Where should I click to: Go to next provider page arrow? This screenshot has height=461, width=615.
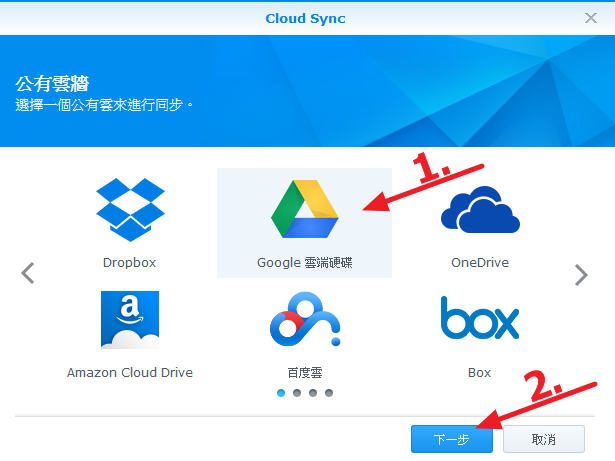pos(581,275)
